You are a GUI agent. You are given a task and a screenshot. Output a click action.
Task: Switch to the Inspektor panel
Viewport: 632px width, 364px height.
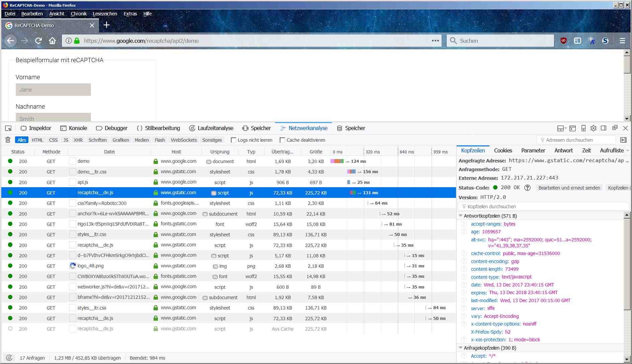tap(36, 128)
